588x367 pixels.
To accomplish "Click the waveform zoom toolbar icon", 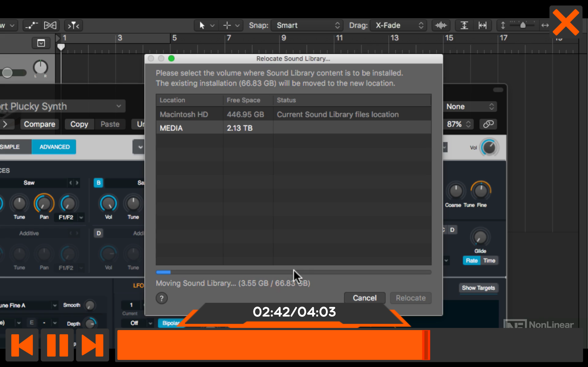I will pyautogui.click(x=441, y=25).
